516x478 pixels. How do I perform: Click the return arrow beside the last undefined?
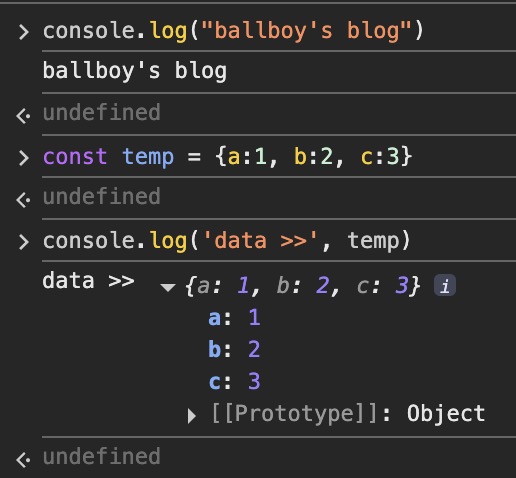(x=23, y=460)
